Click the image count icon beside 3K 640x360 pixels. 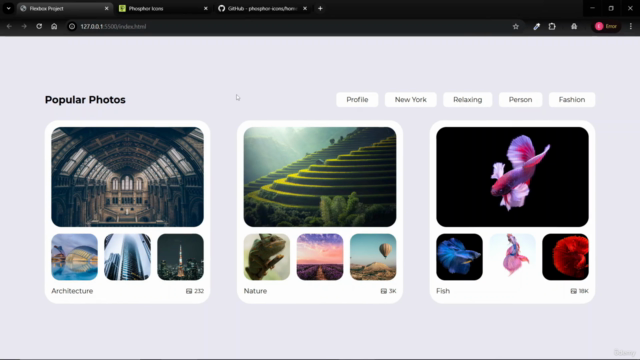point(384,291)
